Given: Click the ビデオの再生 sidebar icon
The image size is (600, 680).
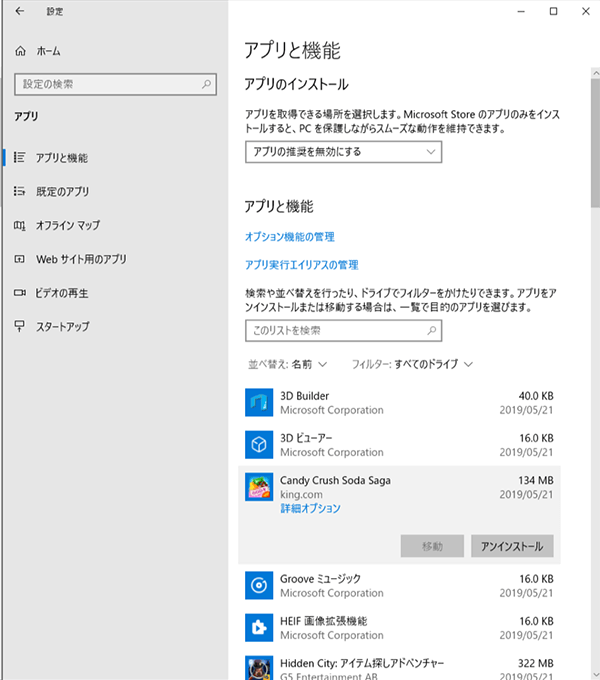Looking at the screenshot, I should coord(19,293).
